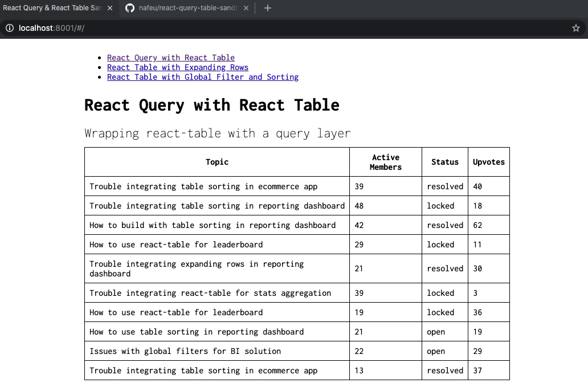Click resolved status in row with 62 upvotes

click(x=445, y=225)
